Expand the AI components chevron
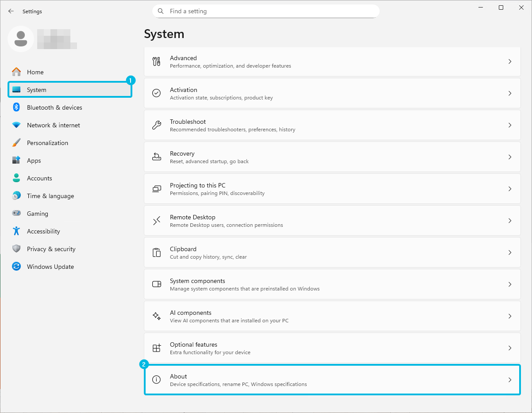Viewport: 532px width, 413px height. coord(510,316)
